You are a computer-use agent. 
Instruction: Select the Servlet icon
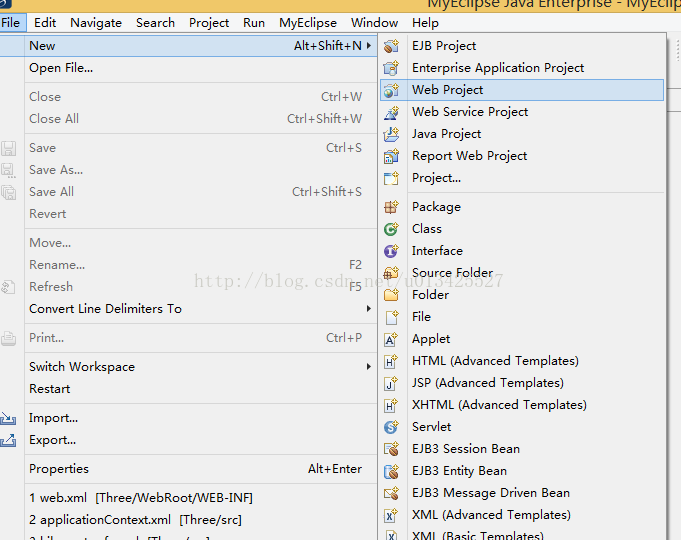391,427
